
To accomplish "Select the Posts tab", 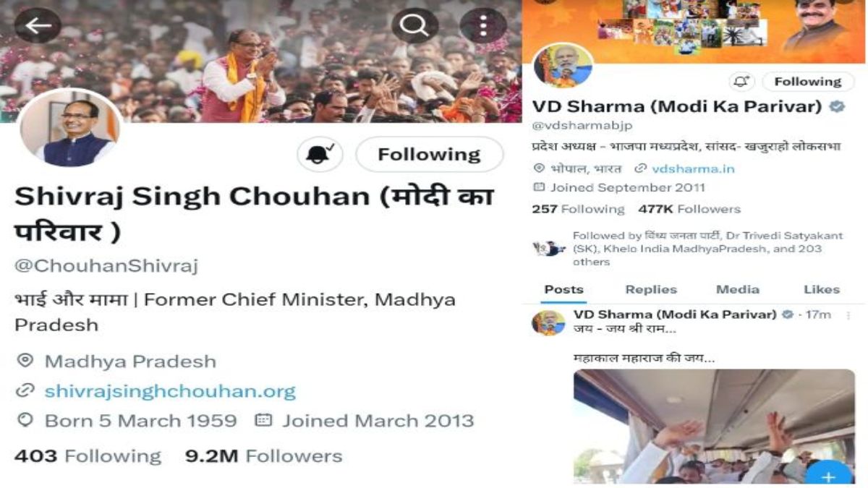I will click(564, 289).
